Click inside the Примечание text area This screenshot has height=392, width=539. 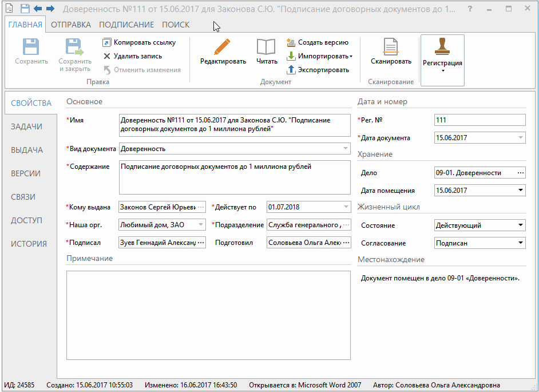click(x=208, y=315)
